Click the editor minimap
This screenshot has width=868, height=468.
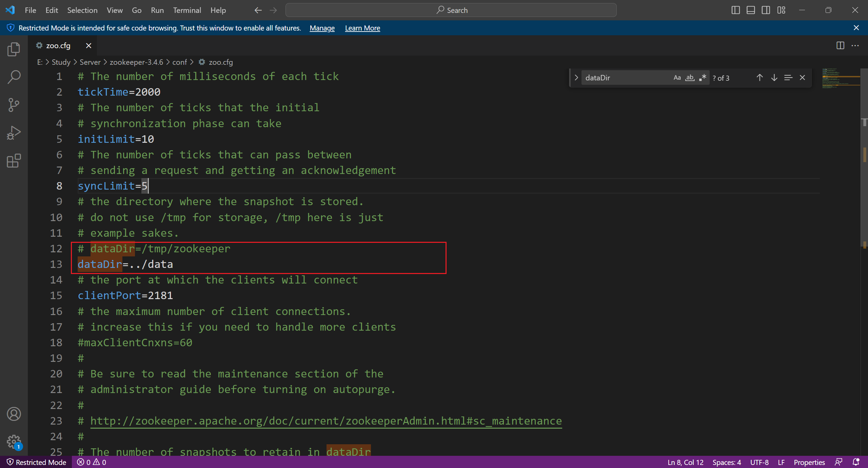(841, 78)
